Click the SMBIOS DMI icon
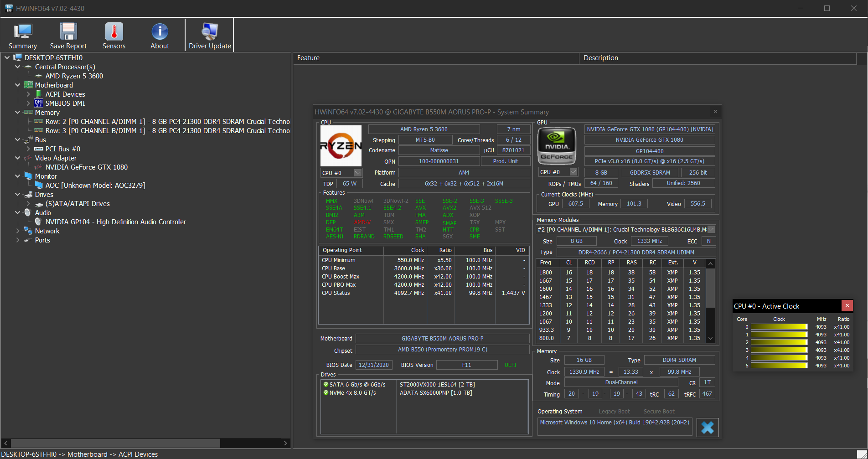868x459 pixels. pyautogui.click(x=39, y=103)
